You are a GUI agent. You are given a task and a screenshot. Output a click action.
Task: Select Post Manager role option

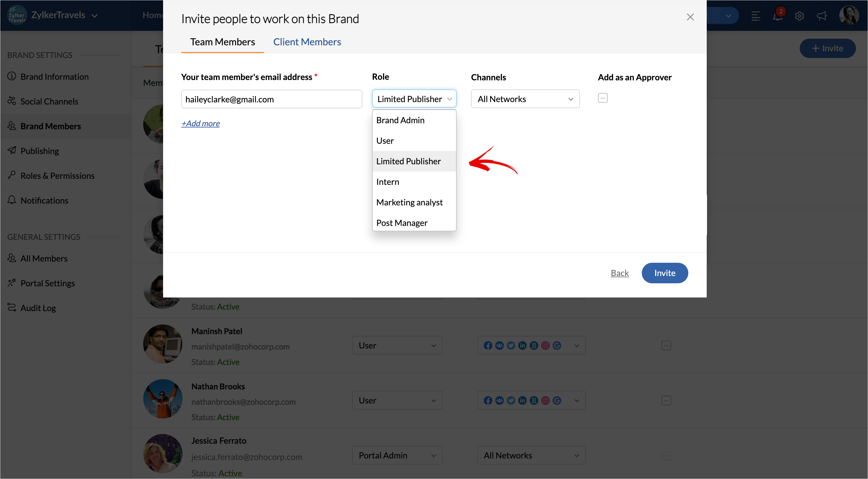414,223
